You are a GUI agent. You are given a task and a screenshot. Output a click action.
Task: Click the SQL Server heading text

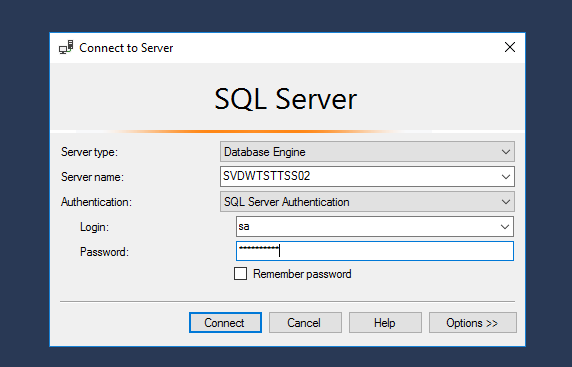tap(286, 99)
